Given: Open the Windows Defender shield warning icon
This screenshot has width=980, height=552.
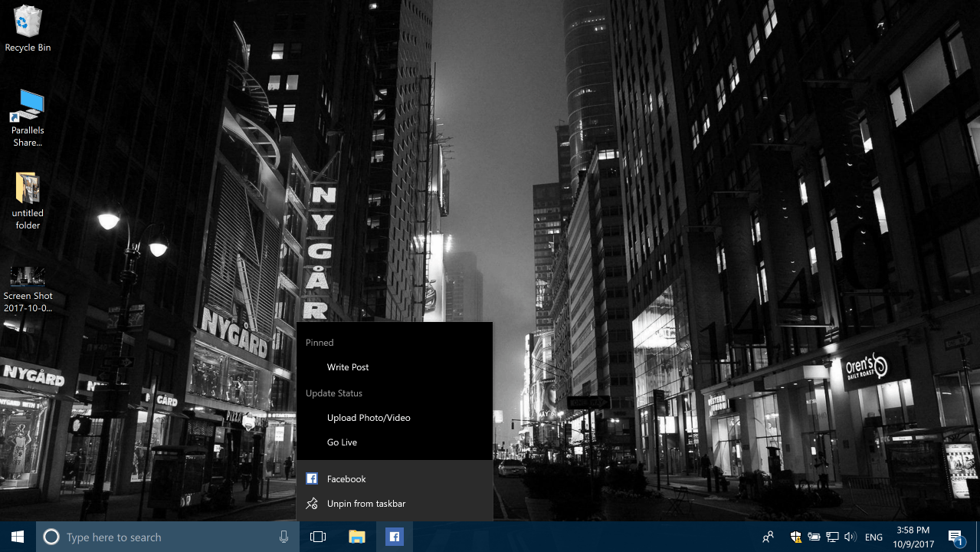Looking at the screenshot, I should click(x=796, y=537).
